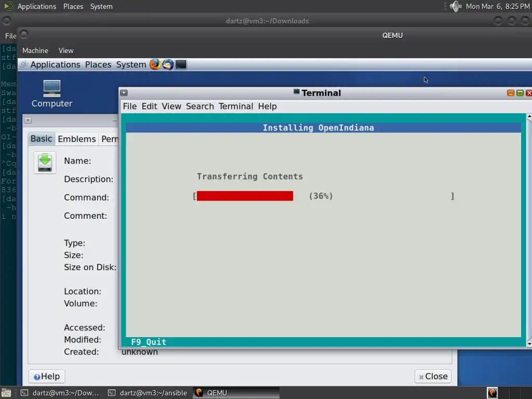Click the date and time clock
The width and height of the screenshot is (532, 399).
[x=498, y=6]
